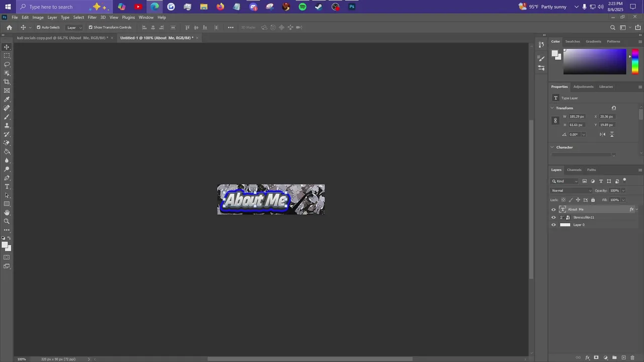Select the Path Selection tool
This screenshot has height=362, width=644.
coord(7,195)
